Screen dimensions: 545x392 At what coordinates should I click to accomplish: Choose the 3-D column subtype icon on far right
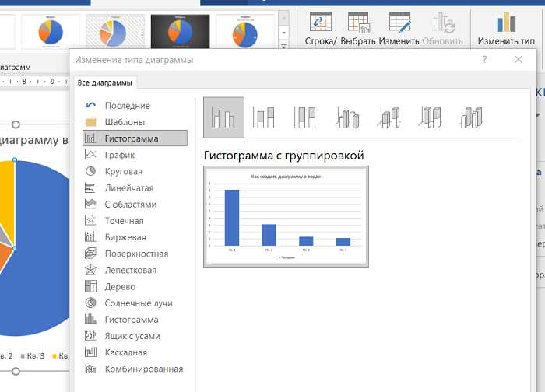[472, 117]
